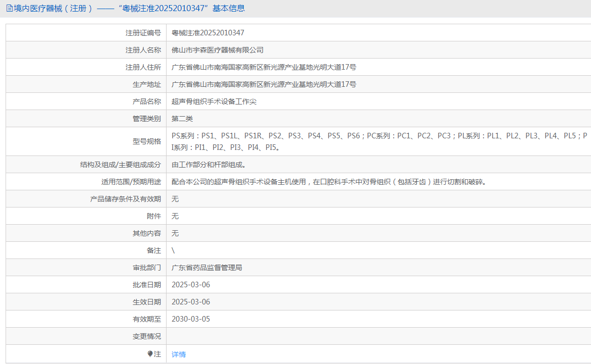Click the 注册人名称 row label
Viewport: 591px width, 364px height.
click(x=143, y=50)
